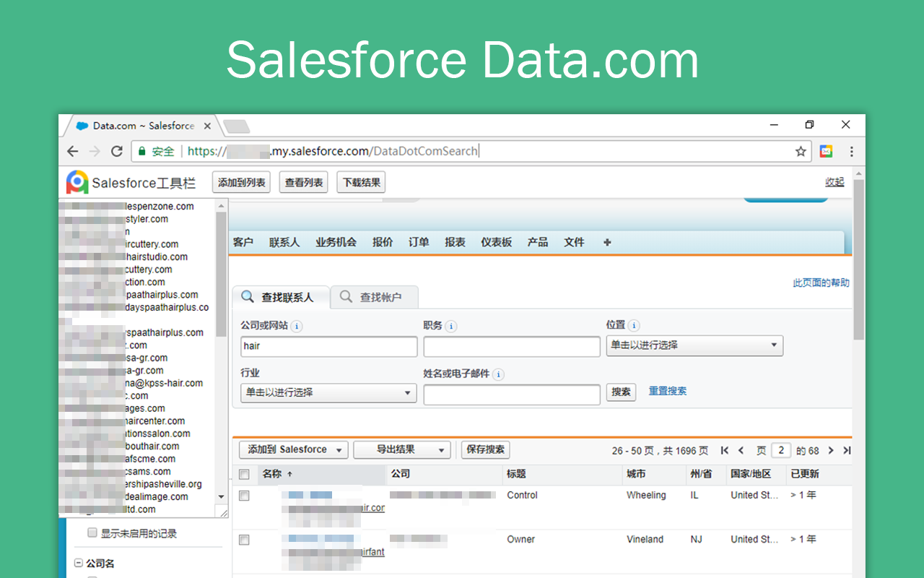Viewport: 924px width, 578px height.
Task: Open the 业务机会 navigation tab
Action: tap(336, 243)
